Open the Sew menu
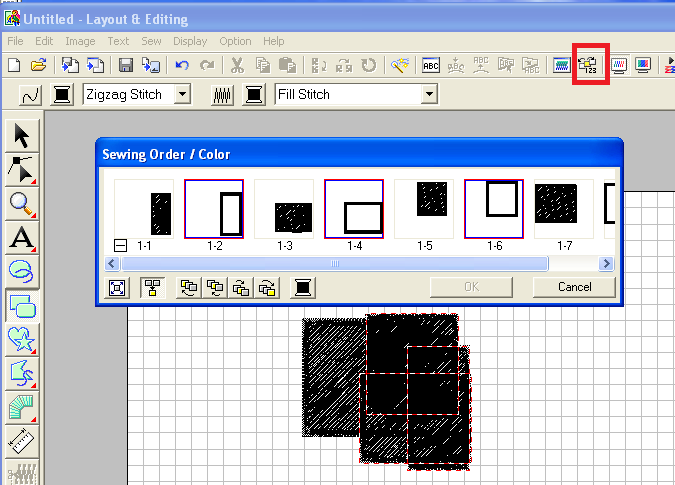The width and height of the screenshot is (675, 485). tap(151, 41)
